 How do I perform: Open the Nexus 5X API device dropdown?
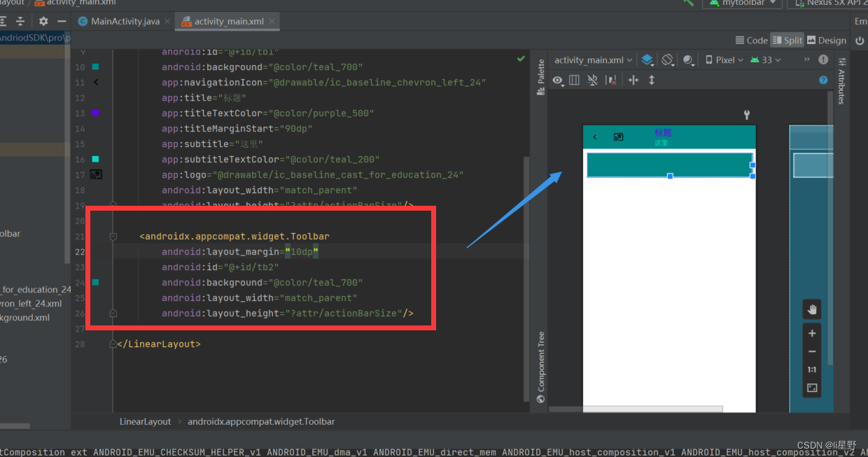(x=827, y=3)
